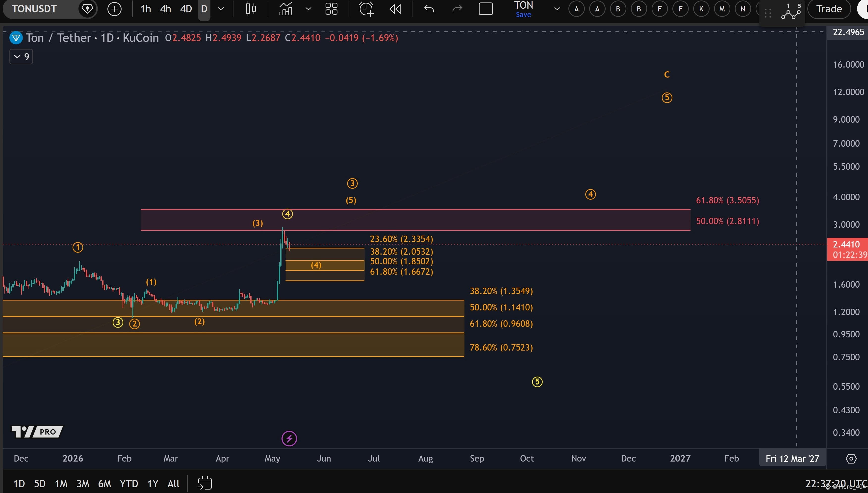Select the circled 1 wave label
Viewport: 868px width, 493px height.
tap(78, 247)
